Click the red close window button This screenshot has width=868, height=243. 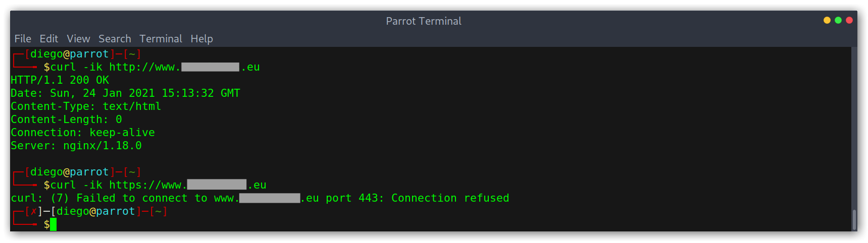[x=849, y=20]
